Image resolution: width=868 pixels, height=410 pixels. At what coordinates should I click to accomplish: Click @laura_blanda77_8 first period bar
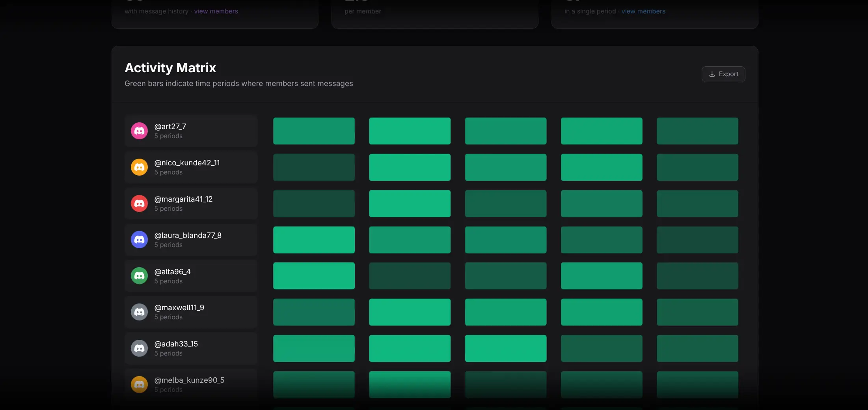click(x=314, y=240)
